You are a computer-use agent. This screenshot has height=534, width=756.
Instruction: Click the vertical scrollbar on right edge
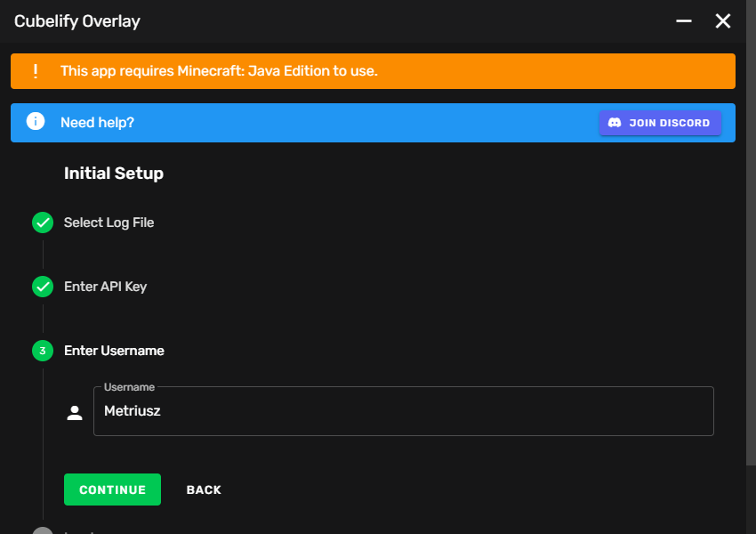click(751, 267)
